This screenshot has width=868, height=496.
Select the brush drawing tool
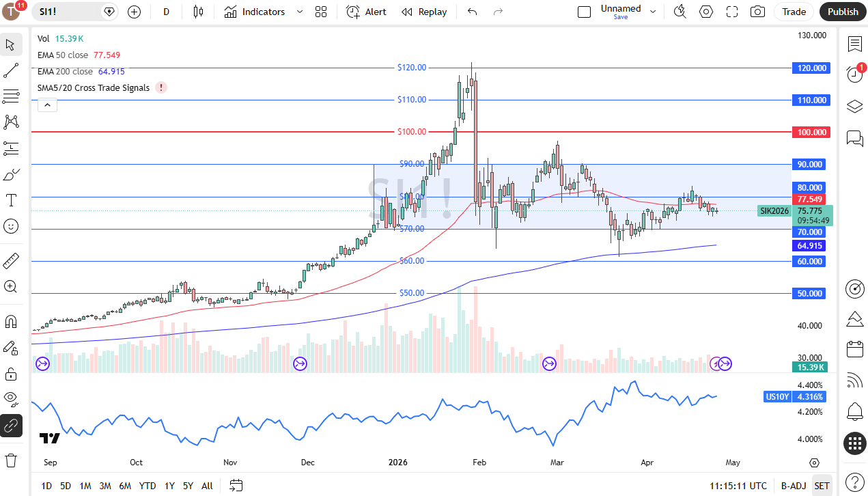pyautogui.click(x=11, y=174)
